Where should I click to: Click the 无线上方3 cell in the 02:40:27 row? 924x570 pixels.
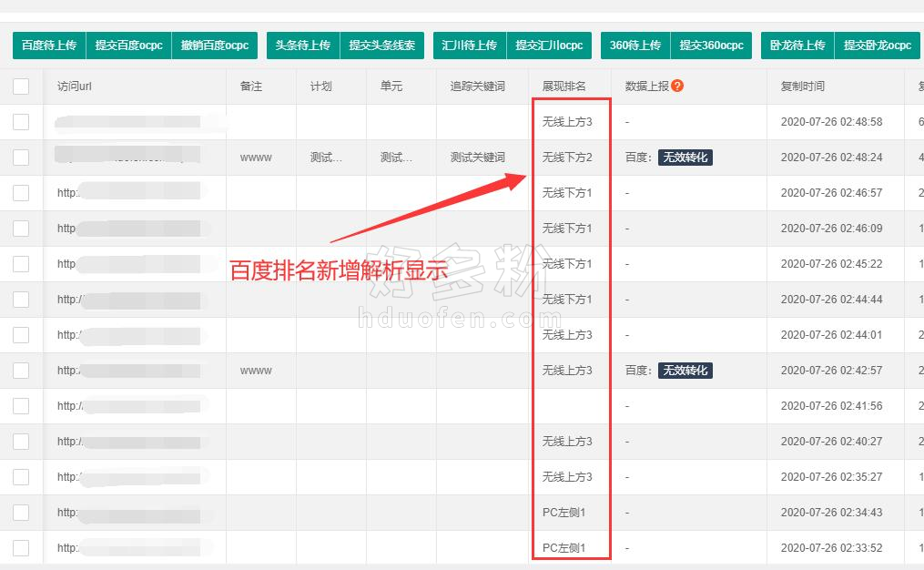coord(567,442)
